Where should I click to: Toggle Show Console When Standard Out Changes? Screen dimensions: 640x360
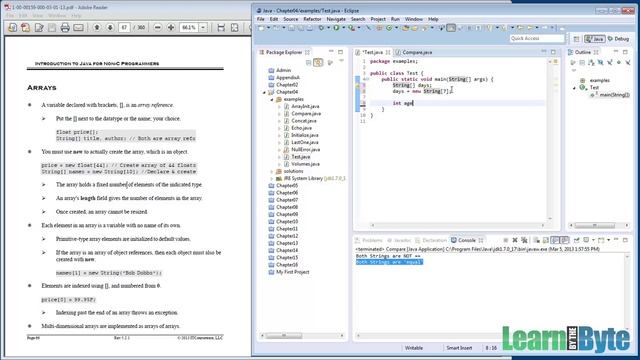point(555,240)
